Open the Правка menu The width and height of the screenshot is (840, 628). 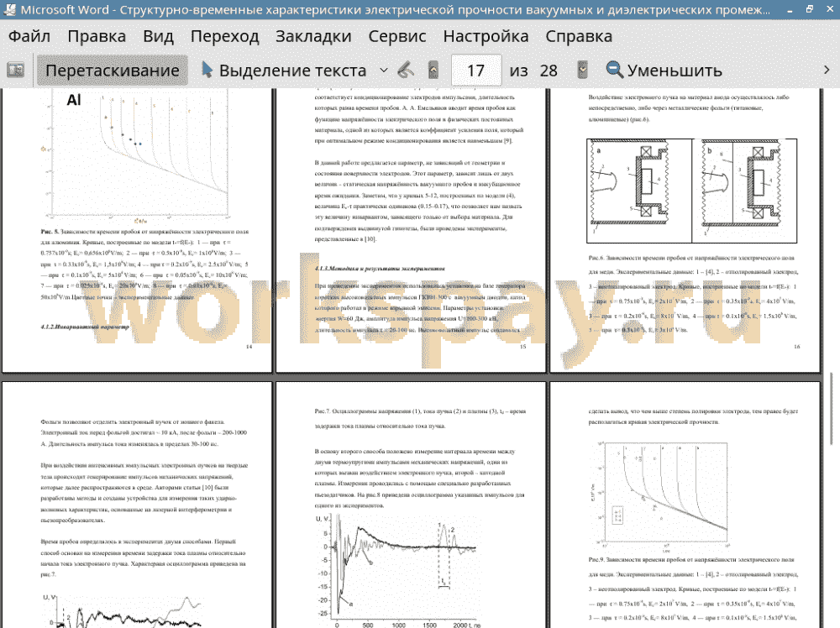tap(97, 36)
